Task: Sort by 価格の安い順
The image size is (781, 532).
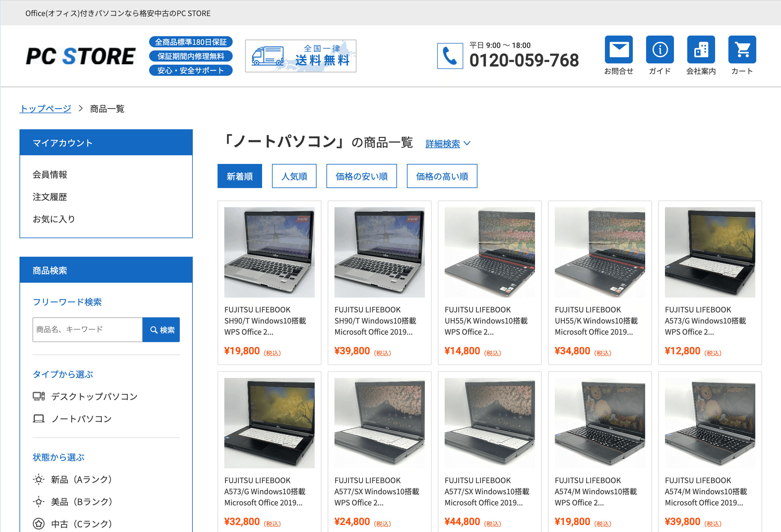Action: (362, 176)
